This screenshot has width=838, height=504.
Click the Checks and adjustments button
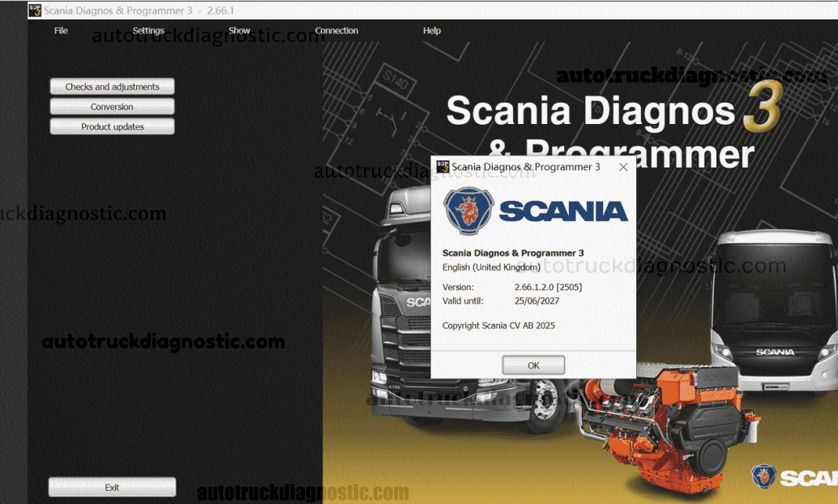point(112,87)
